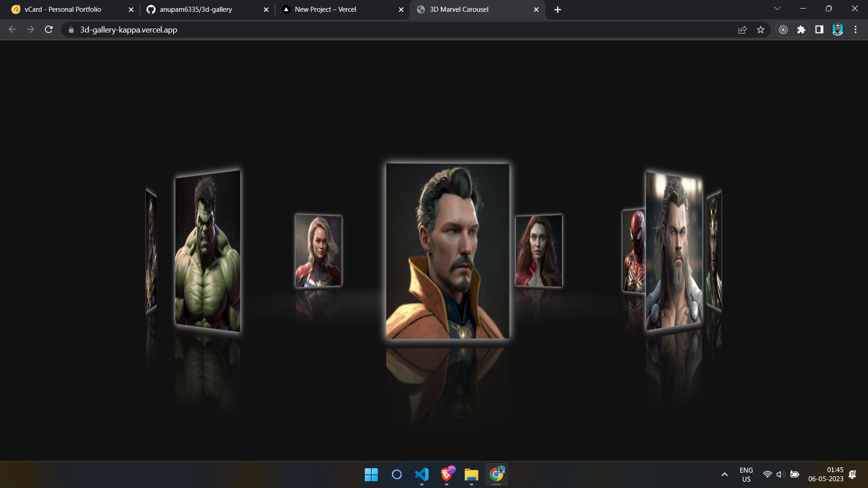Click the Hulk image card
The width and height of the screenshot is (868, 488).
[x=208, y=251]
